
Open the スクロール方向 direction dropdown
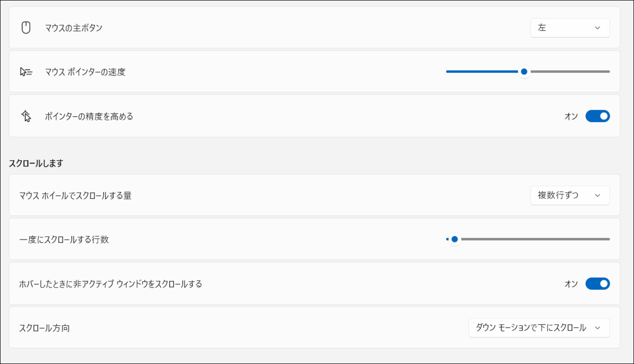click(x=539, y=328)
